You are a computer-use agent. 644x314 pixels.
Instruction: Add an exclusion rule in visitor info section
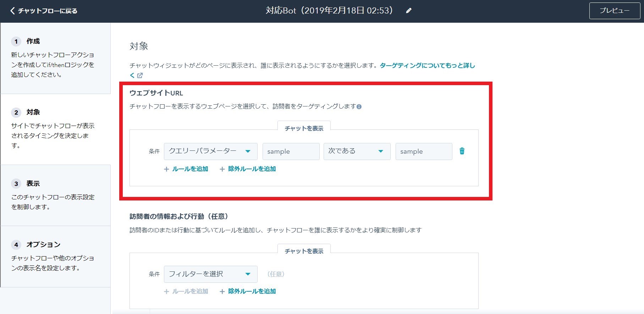click(248, 292)
